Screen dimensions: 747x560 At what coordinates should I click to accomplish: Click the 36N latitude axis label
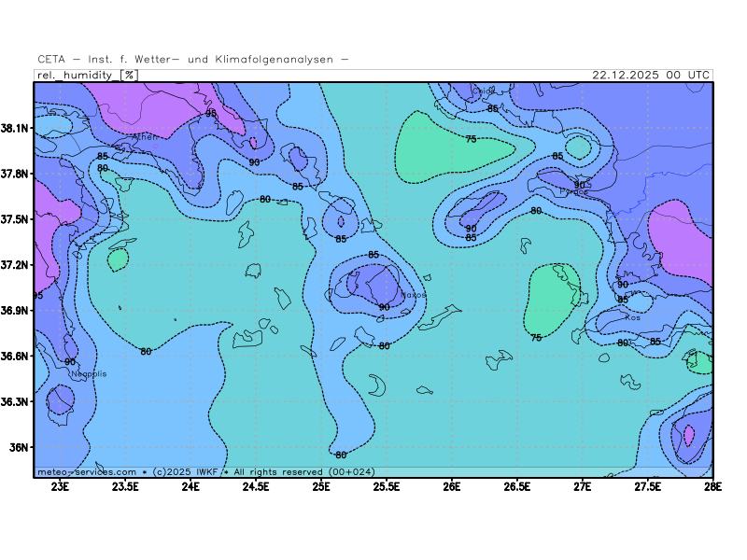click(20, 447)
